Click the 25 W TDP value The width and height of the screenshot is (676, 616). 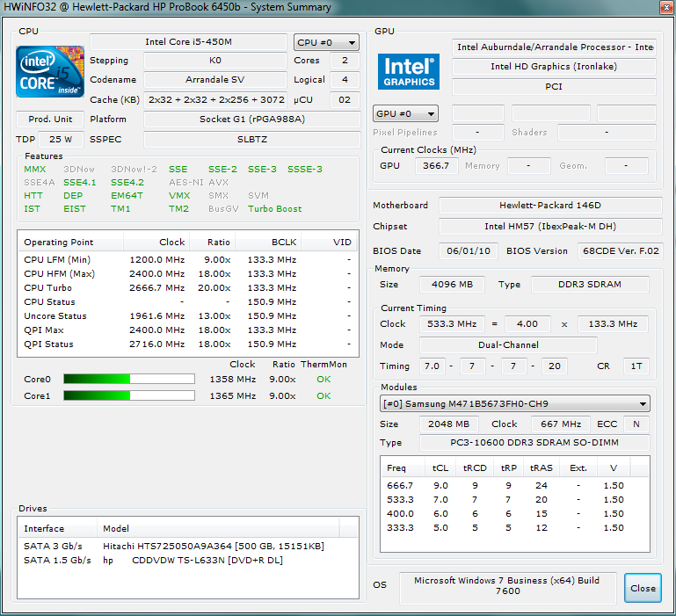point(61,139)
